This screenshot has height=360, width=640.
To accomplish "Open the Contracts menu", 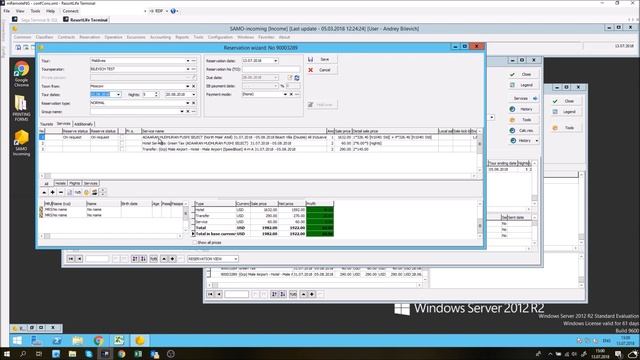I will pos(66,37).
